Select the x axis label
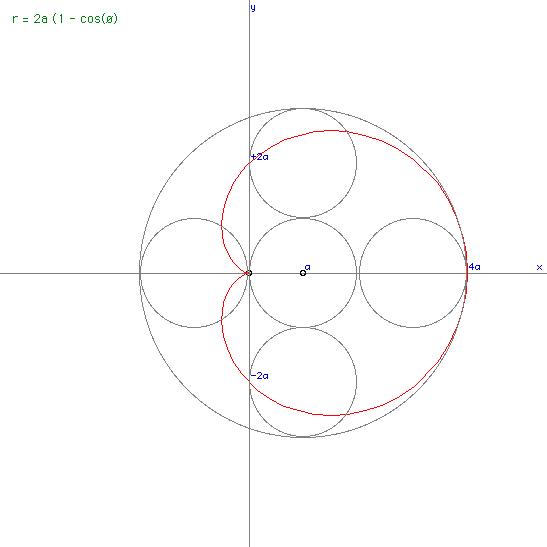Image resolution: width=547 pixels, height=547 pixels. [x=539, y=267]
